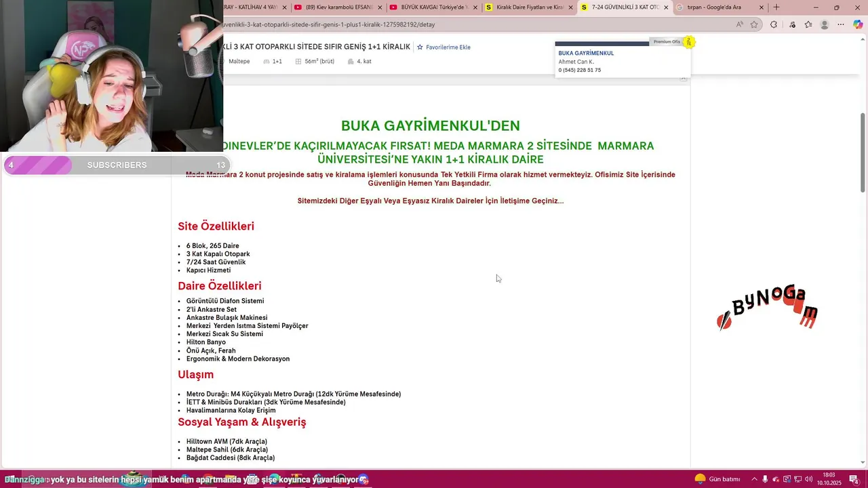Click the Maltepe location text

click(x=239, y=62)
